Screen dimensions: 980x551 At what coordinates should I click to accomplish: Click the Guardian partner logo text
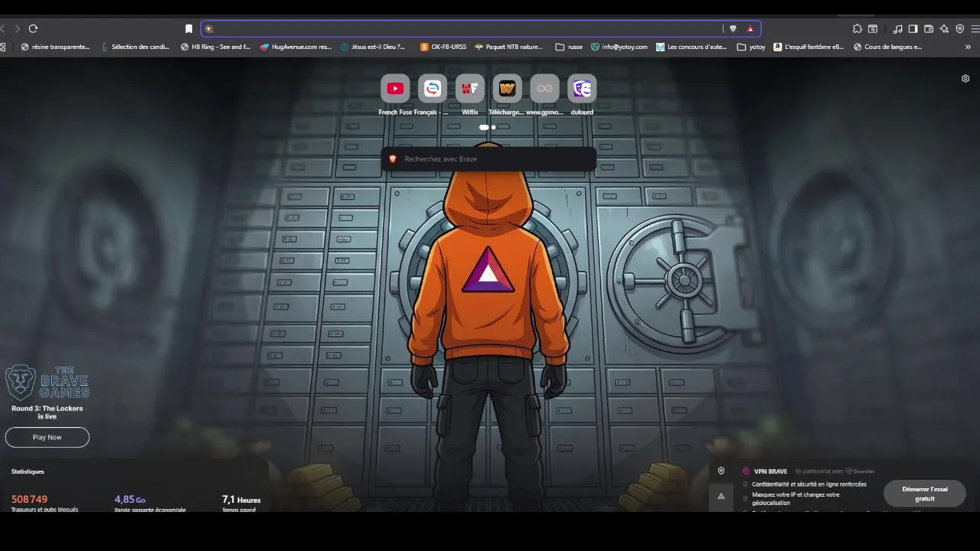pos(860,471)
